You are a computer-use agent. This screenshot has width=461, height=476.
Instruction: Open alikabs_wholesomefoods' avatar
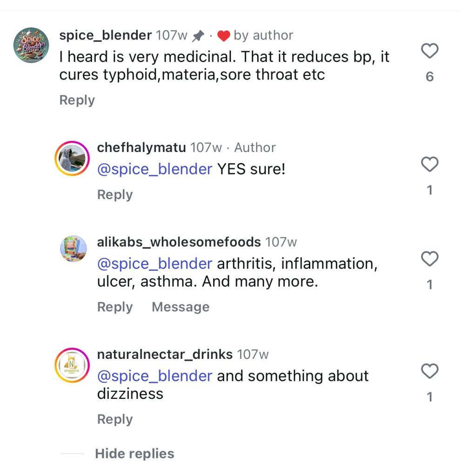point(73,248)
